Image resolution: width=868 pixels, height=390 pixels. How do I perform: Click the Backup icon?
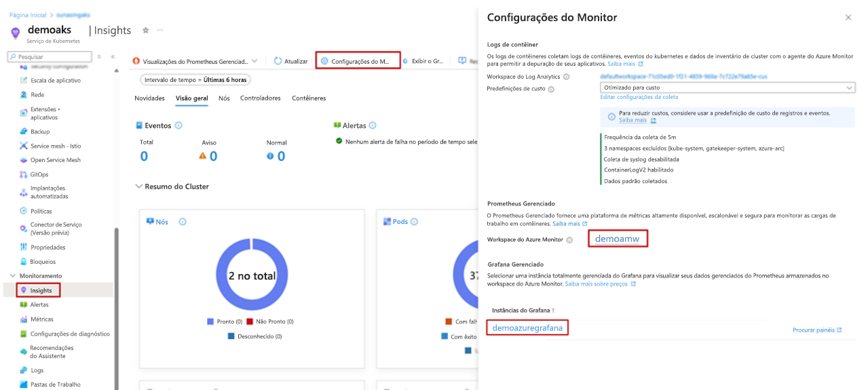coord(24,132)
